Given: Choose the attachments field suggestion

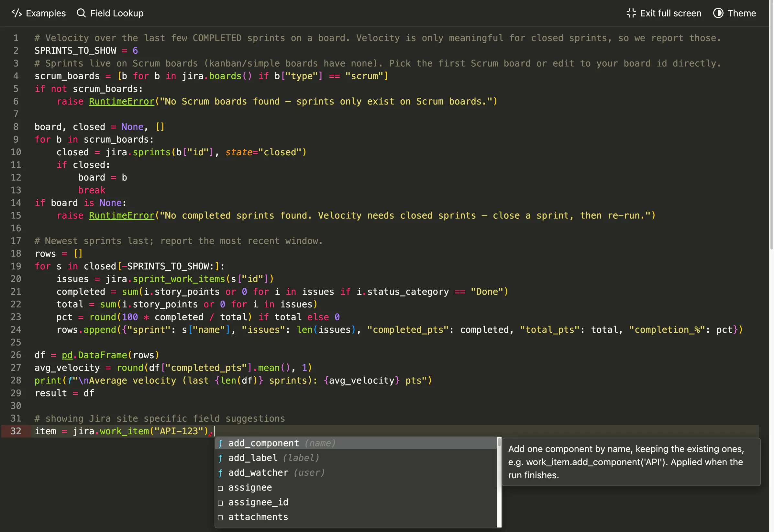Looking at the screenshot, I should (356, 517).
